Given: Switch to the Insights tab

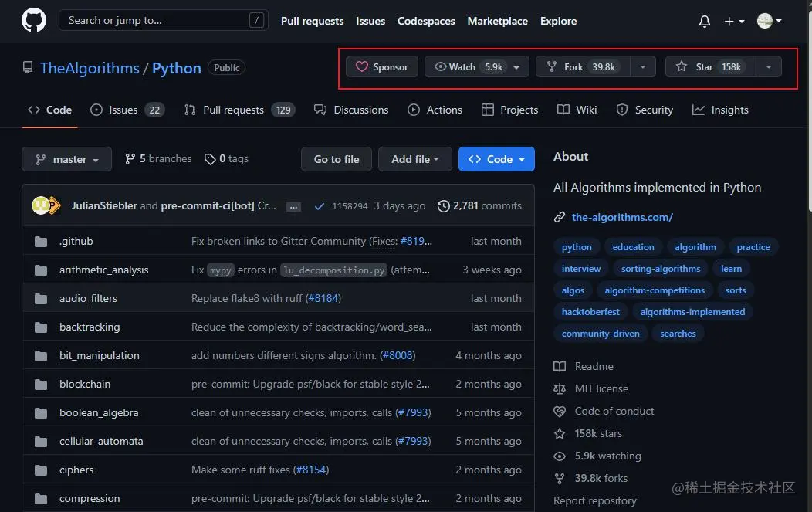Looking at the screenshot, I should (720, 110).
